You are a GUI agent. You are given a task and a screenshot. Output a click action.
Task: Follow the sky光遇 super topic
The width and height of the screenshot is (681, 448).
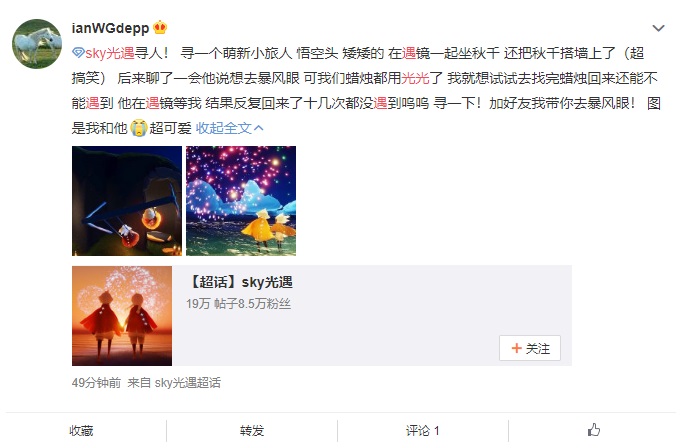(530, 348)
